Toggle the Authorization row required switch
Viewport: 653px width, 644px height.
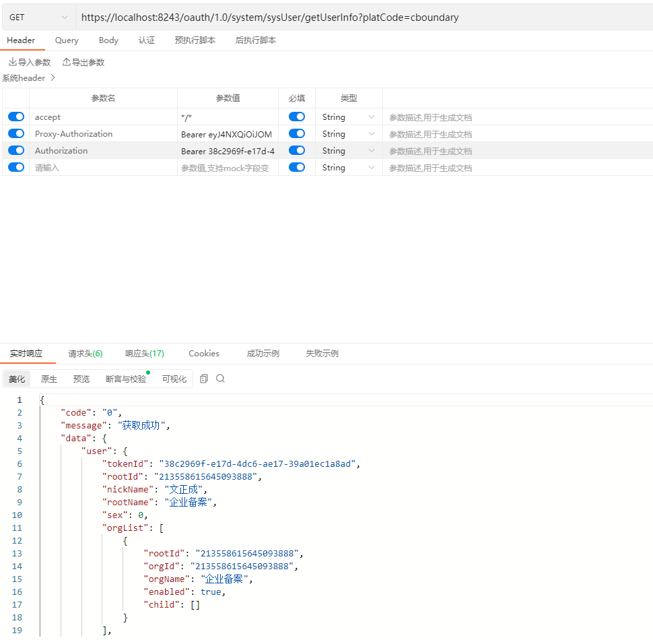[x=297, y=150]
